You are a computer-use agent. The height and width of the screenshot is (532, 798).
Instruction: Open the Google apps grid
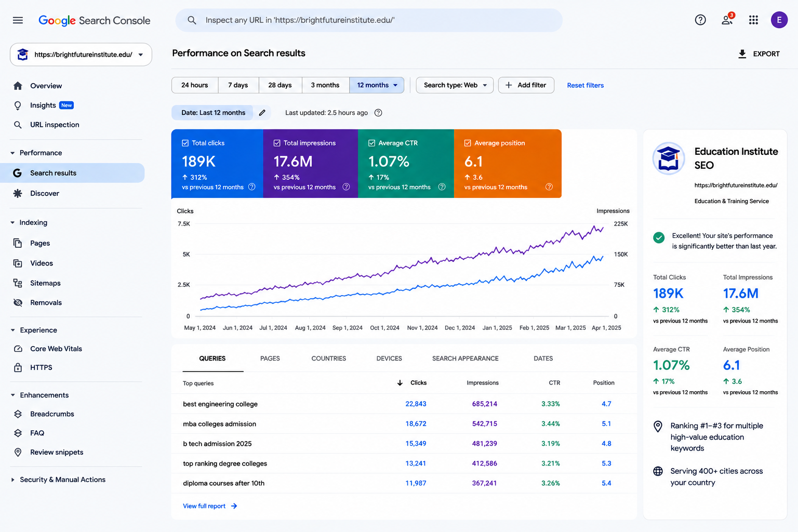pyautogui.click(x=753, y=20)
